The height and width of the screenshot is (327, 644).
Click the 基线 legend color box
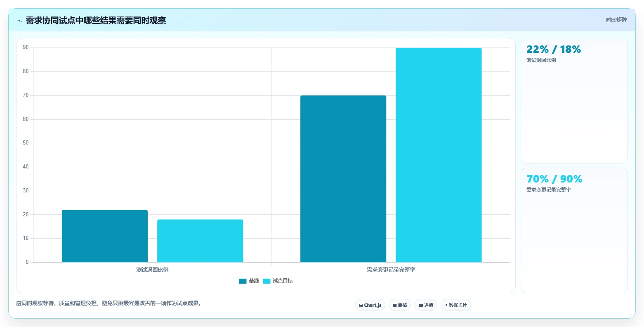coord(243,281)
